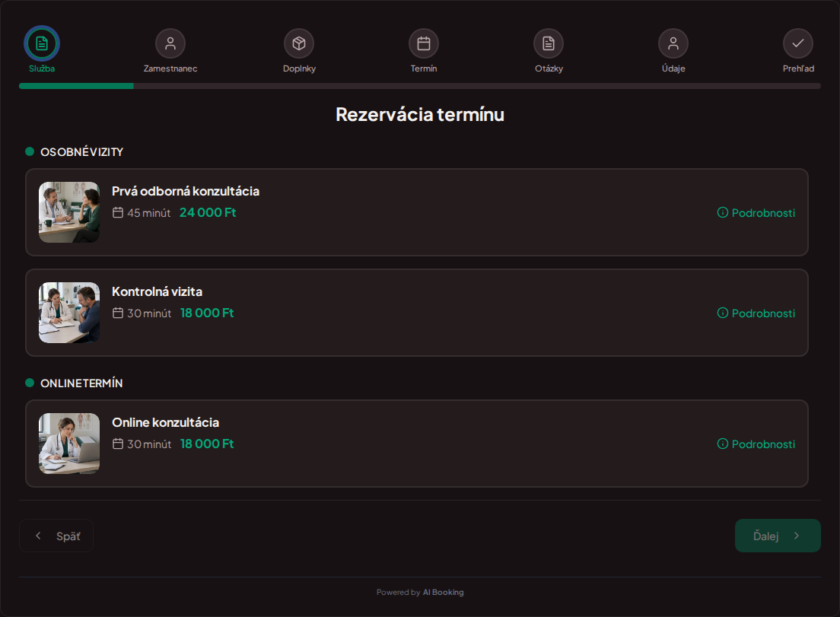
Task: Click the 45 minút duration text
Action: 149,213
